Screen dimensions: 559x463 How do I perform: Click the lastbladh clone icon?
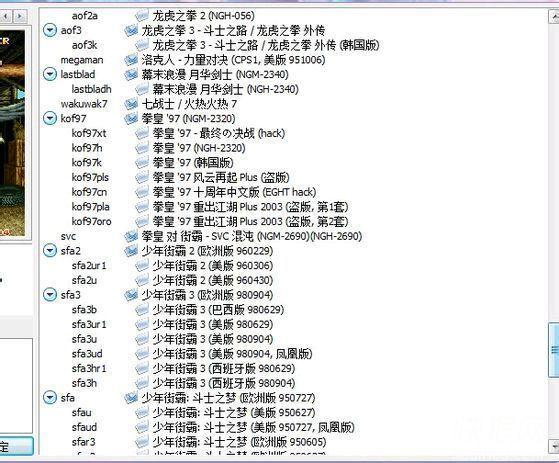(x=142, y=89)
